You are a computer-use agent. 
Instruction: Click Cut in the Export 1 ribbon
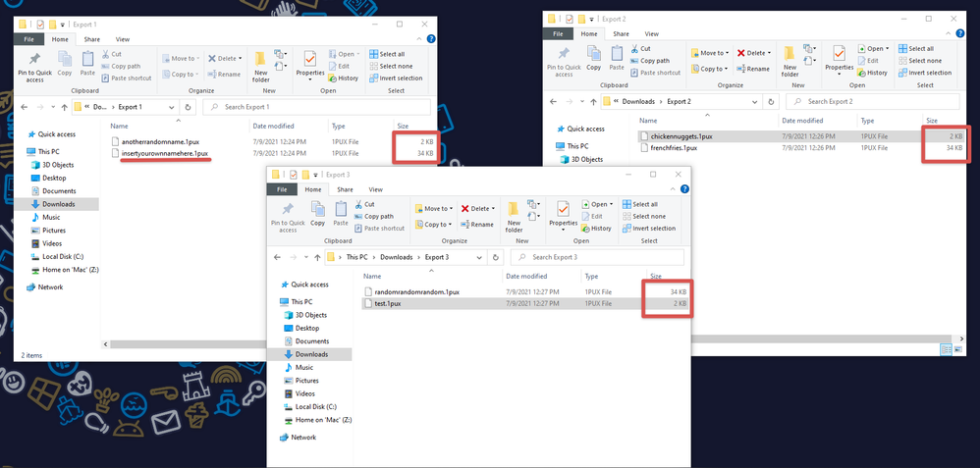point(112,55)
